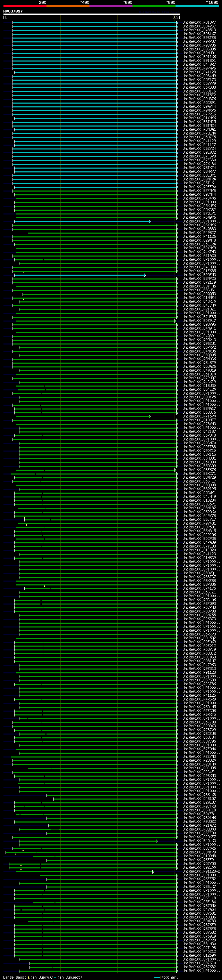Click label UniRef100_Q3HRY7
Image resolution: width=222 pixels, height=980 pixels.
click(x=199, y=172)
